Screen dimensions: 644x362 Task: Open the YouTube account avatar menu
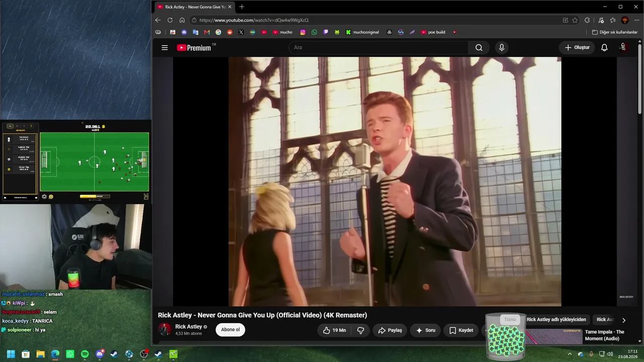pyautogui.click(x=623, y=47)
